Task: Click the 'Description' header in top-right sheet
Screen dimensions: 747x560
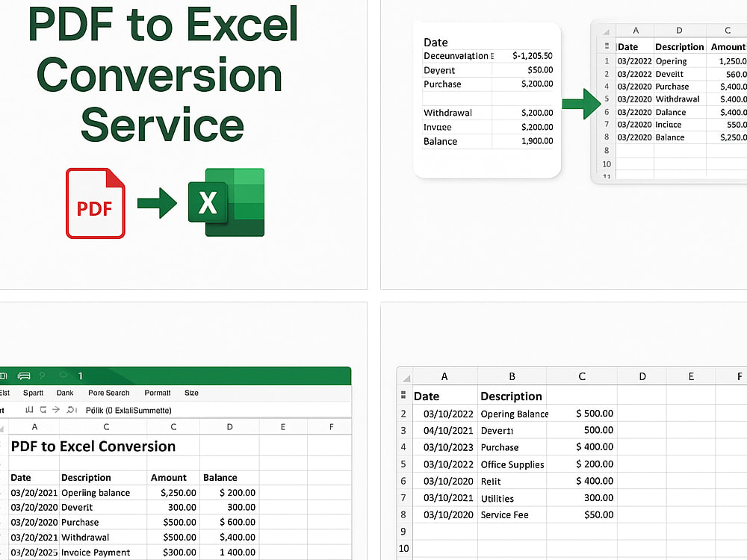Action: point(679,46)
